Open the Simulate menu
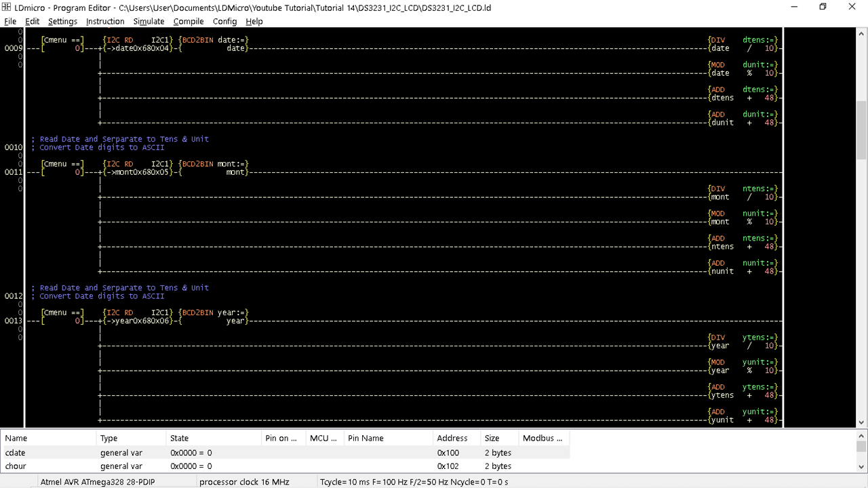 149,21
